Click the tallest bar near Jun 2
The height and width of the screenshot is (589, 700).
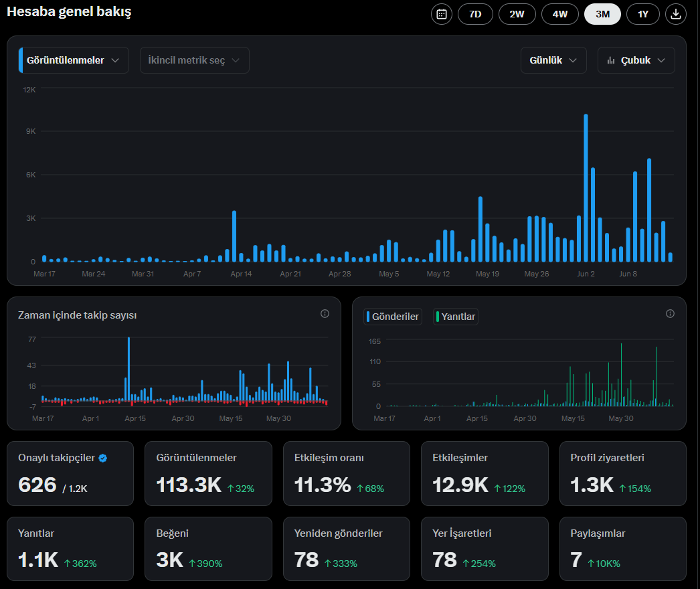(586, 188)
